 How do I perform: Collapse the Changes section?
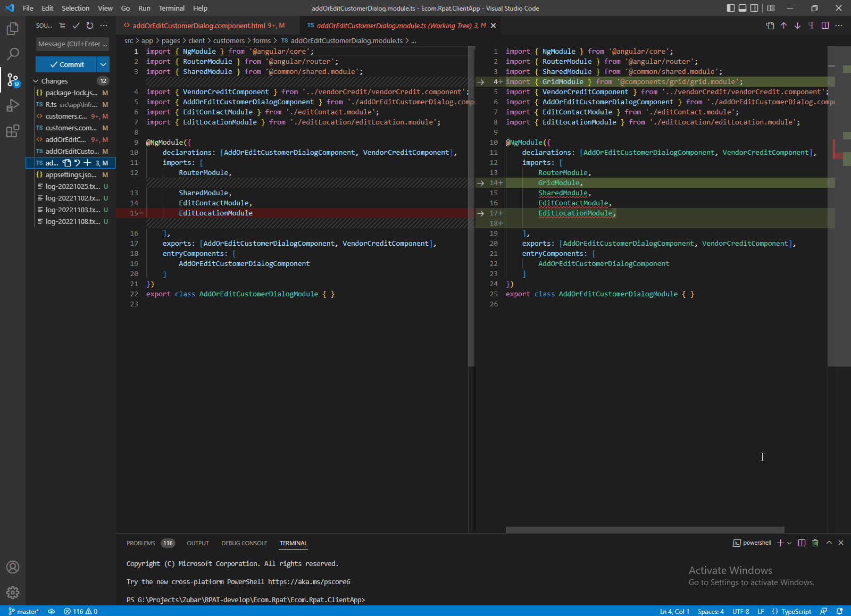36,81
